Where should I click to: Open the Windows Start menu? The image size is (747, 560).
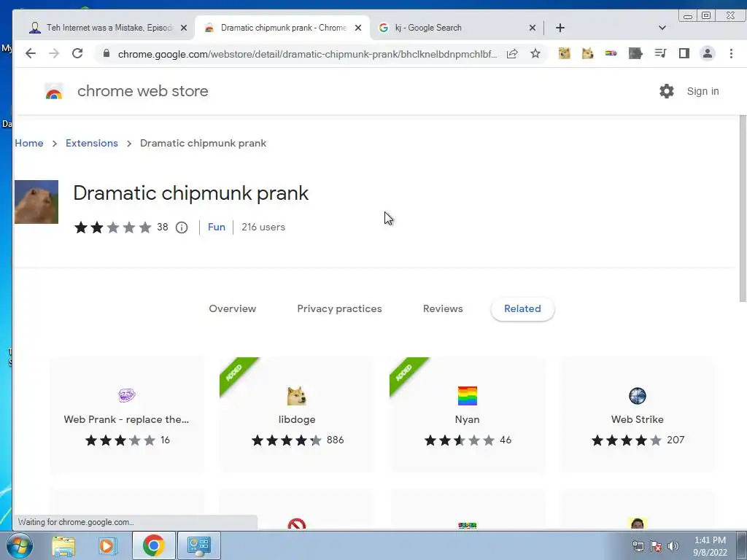click(x=20, y=545)
